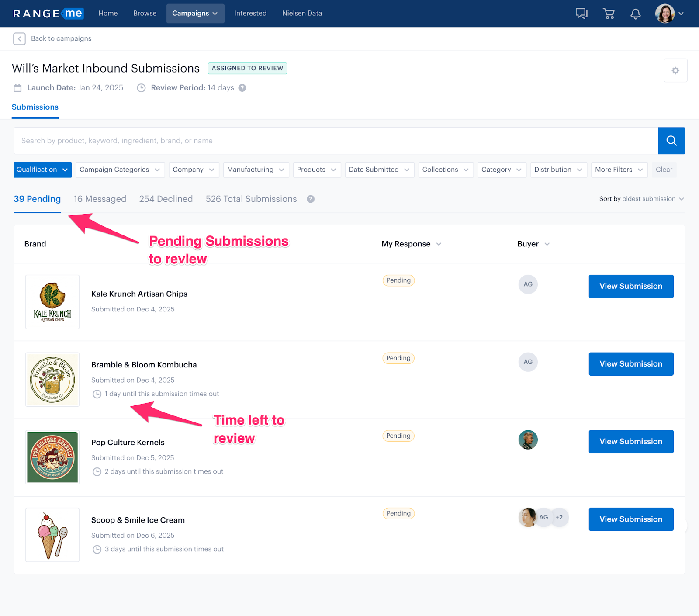This screenshot has width=699, height=616.
Task: Open the Date Submitted filter
Action: 378,170
